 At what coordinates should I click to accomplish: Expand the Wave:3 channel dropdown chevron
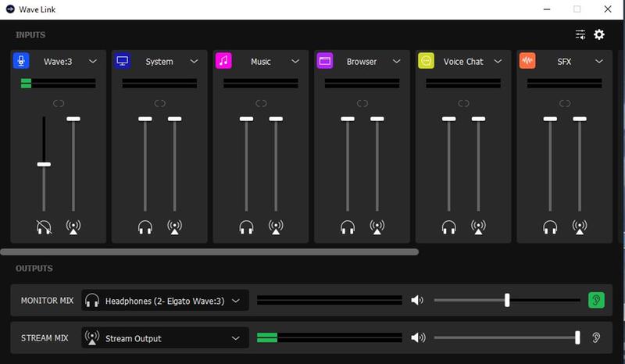(x=93, y=61)
